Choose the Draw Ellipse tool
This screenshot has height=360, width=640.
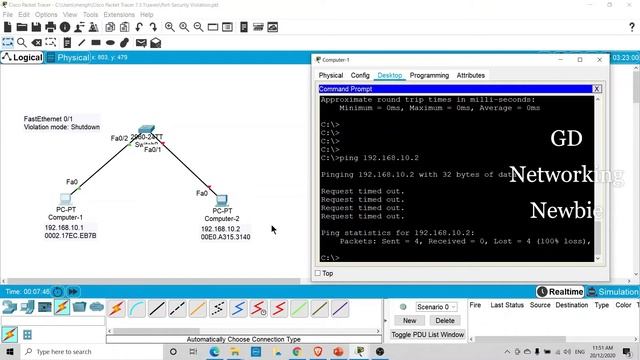point(110,42)
